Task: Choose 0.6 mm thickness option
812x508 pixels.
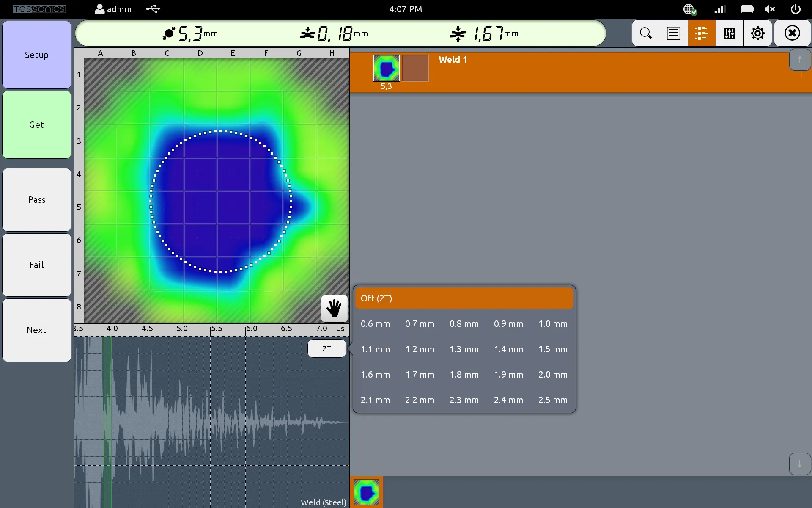Action: pos(376,324)
